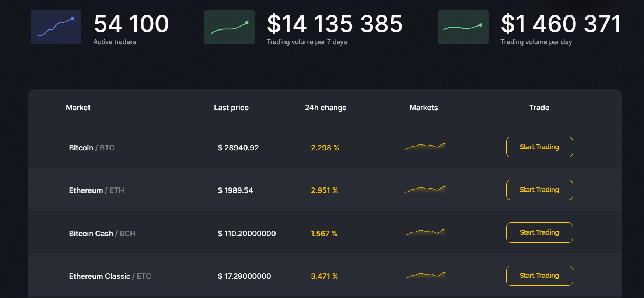Click the Last price column header

click(231, 108)
